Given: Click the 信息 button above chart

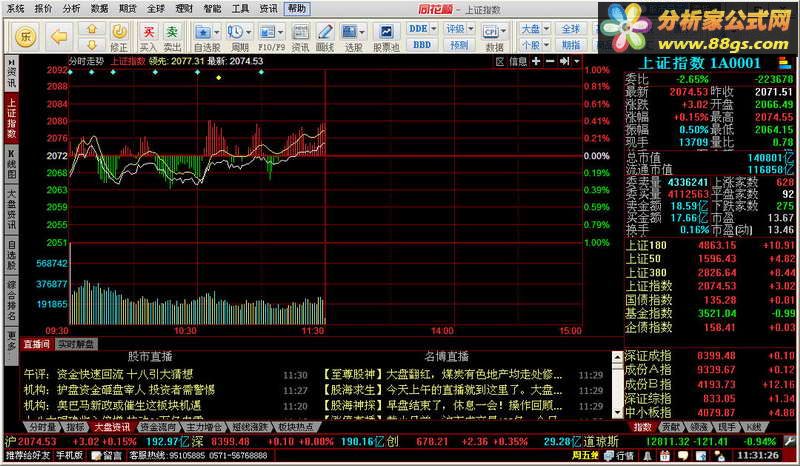Looking at the screenshot, I should click(518, 61).
